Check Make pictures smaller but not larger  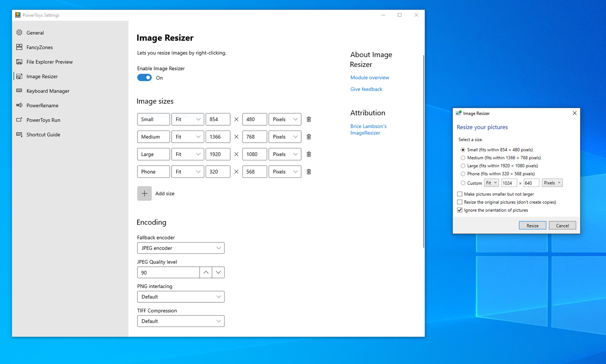460,194
